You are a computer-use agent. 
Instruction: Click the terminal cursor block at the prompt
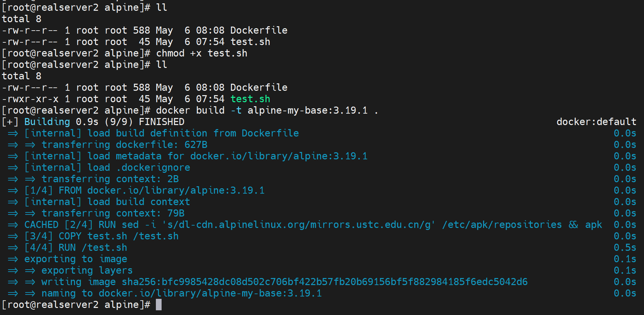tap(159, 305)
